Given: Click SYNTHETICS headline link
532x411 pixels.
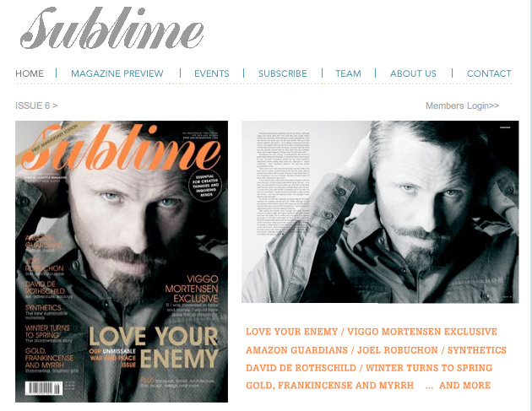Looking at the screenshot, I should click(477, 350).
